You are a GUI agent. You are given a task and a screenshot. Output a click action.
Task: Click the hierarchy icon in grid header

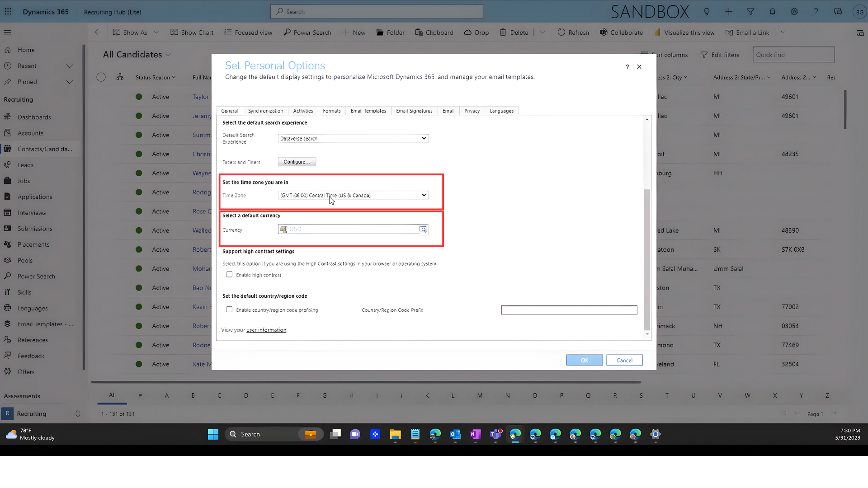120,77
